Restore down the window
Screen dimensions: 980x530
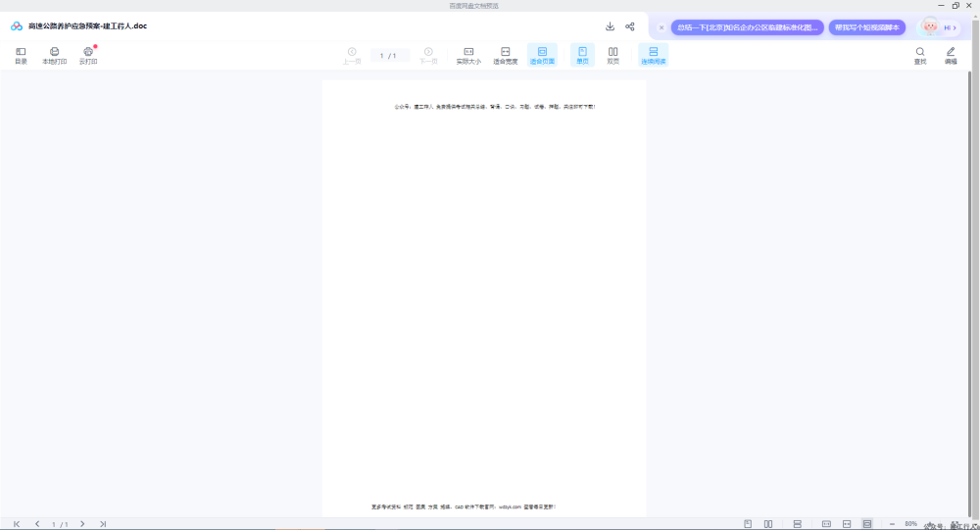pyautogui.click(x=955, y=6)
